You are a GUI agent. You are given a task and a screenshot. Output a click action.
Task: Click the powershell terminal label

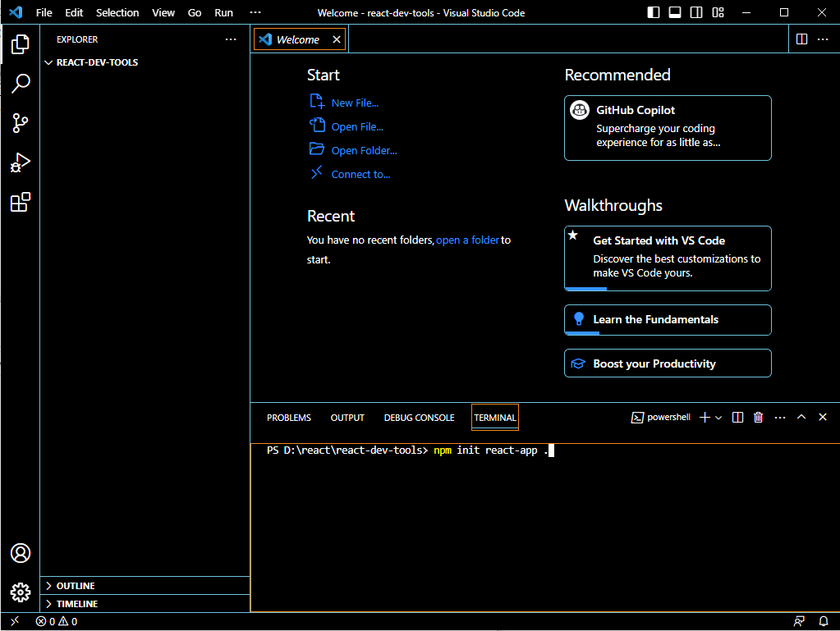point(661,418)
